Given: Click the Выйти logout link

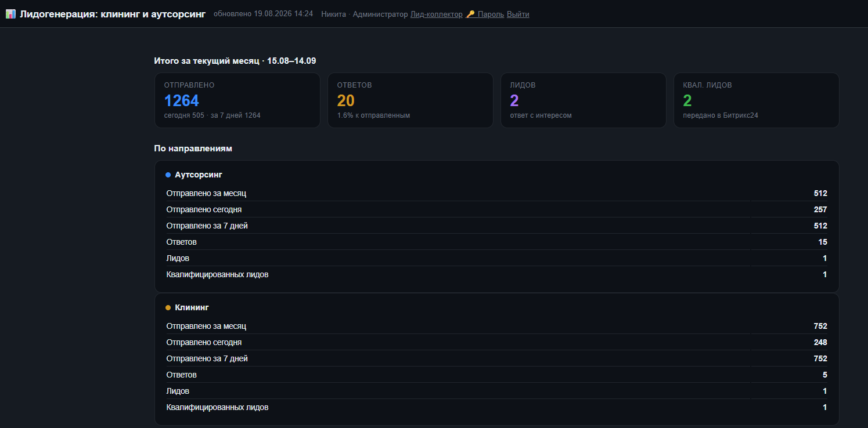Looking at the screenshot, I should point(518,14).
